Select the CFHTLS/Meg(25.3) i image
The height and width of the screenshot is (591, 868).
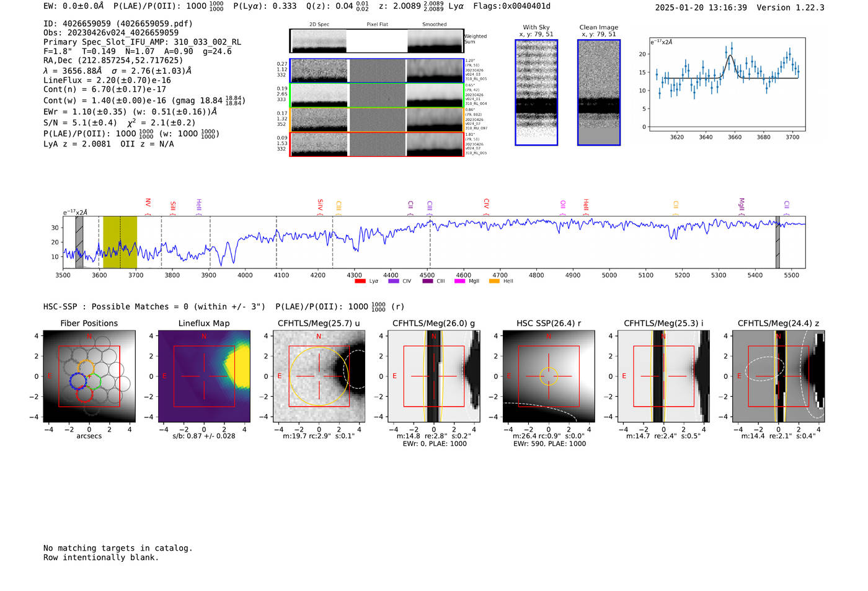click(663, 376)
